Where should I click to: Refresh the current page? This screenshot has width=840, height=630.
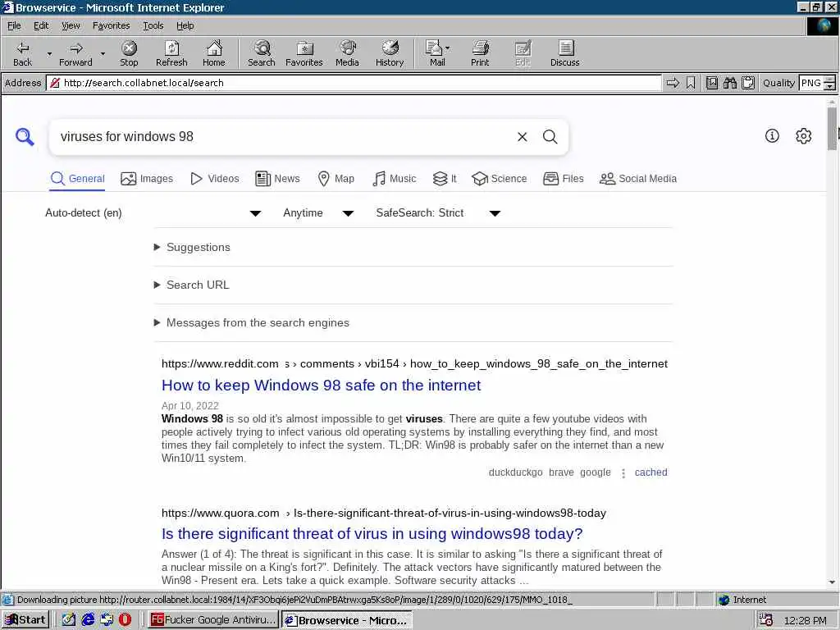click(171, 53)
